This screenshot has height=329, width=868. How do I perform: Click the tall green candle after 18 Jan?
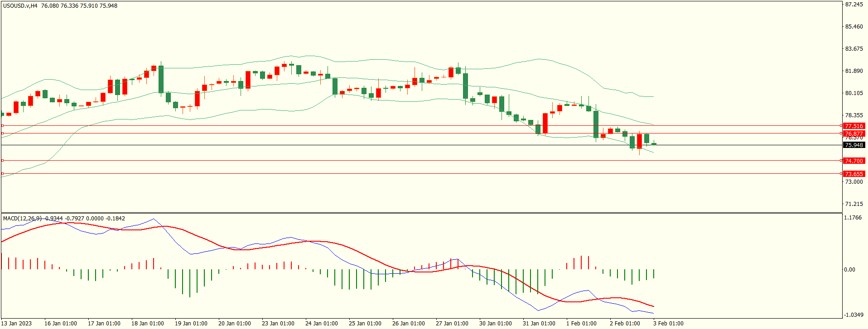point(161,79)
